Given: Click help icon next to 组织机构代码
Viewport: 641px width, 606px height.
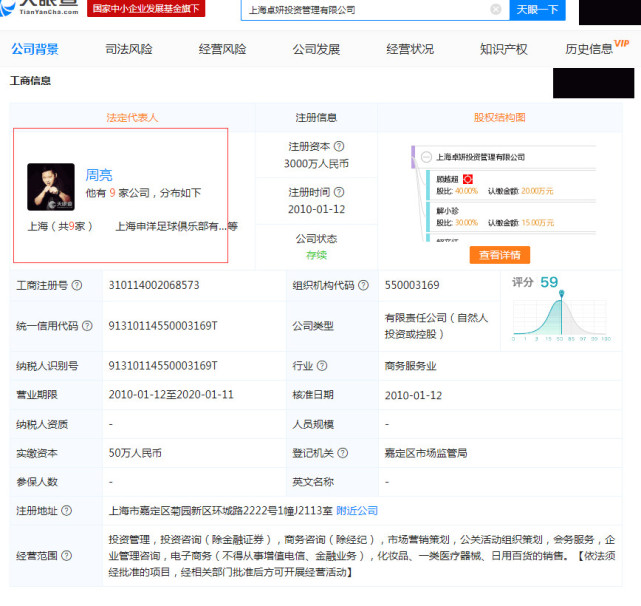Looking at the screenshot, I should pos(363,285).
